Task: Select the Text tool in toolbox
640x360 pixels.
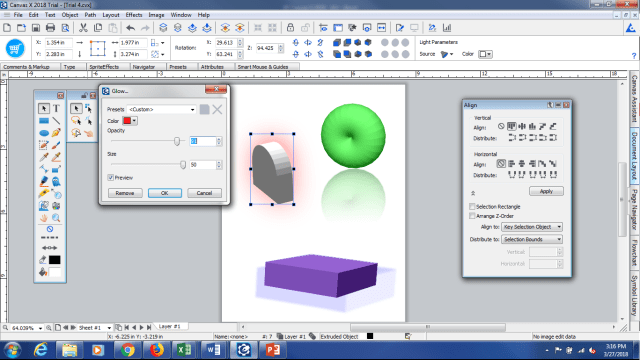Action: (56, 108)
